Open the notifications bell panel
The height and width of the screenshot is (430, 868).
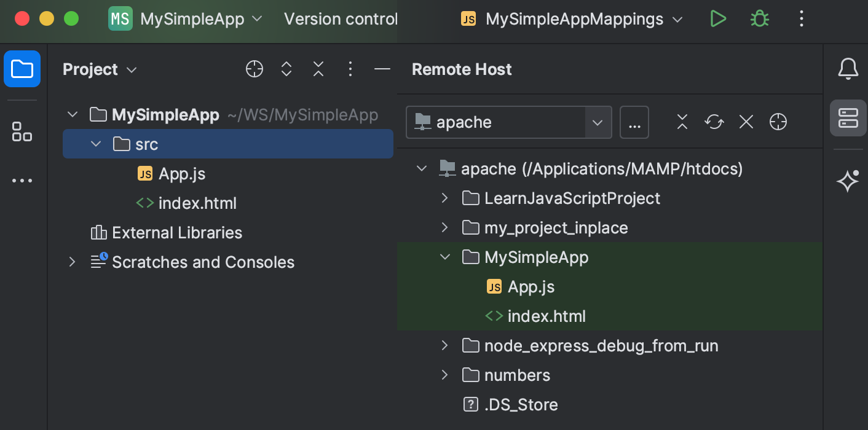848,69
